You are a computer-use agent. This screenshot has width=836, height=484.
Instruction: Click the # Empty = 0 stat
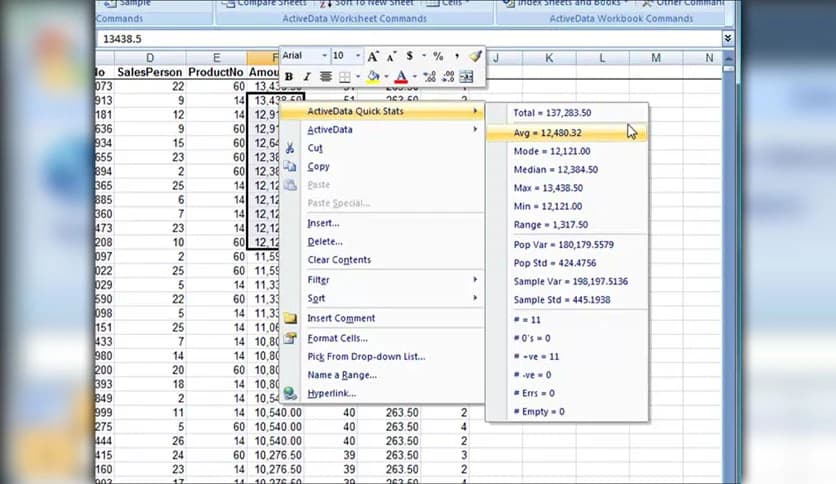coord(567,412)
